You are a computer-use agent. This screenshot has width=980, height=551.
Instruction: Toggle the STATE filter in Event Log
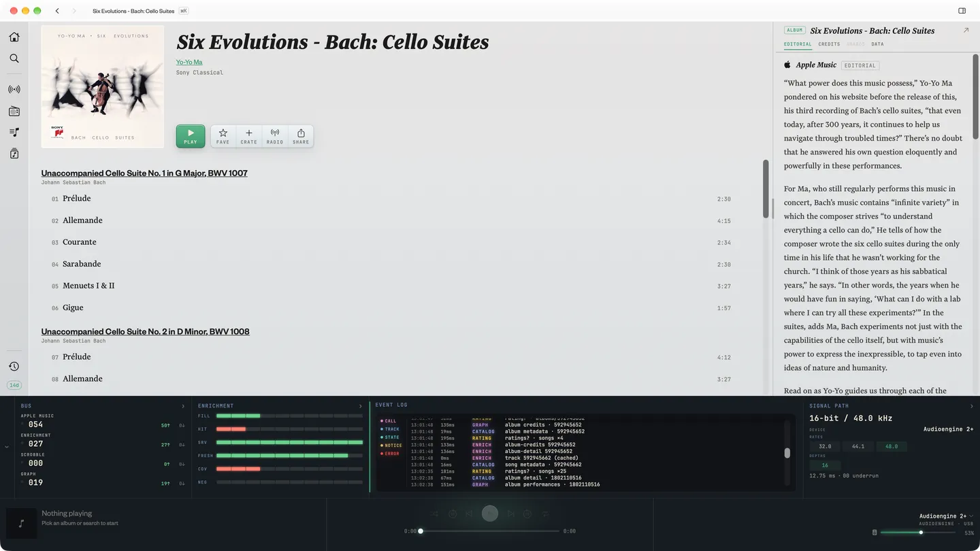pyautogui.click(x=390, y=437)
